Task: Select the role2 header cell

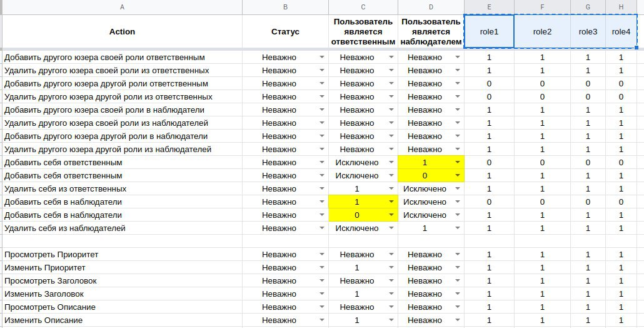Action: (x=542, y=32)
